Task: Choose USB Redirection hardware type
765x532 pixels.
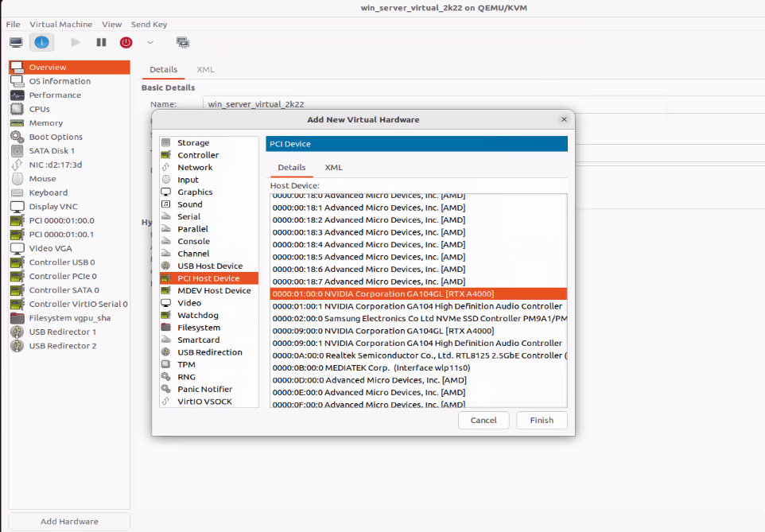Action: click(209, 352)
